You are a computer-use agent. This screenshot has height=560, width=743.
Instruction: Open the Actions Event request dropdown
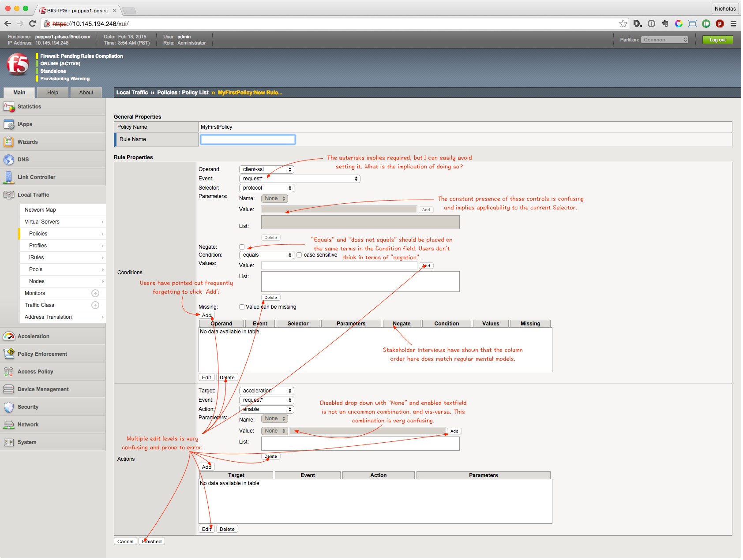(266, 400)
